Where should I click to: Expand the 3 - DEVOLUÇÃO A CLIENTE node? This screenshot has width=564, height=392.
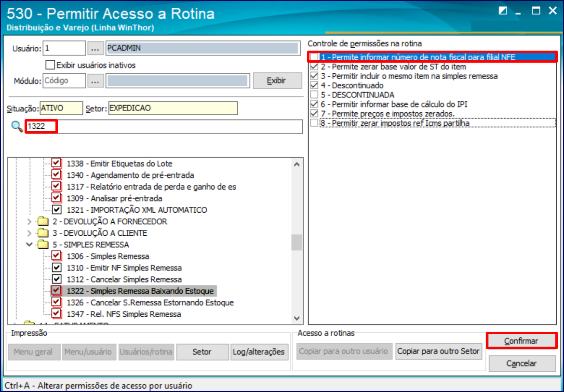[29, 233]
